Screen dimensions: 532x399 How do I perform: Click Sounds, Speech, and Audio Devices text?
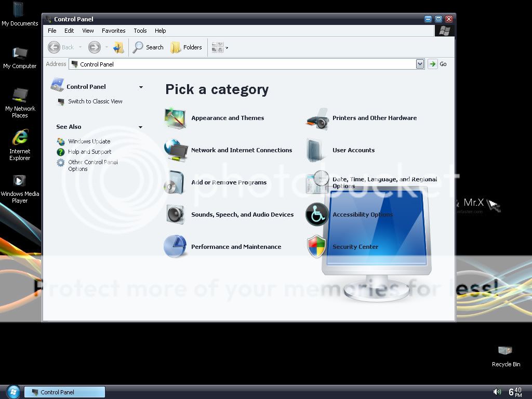(x=242, y=215)
